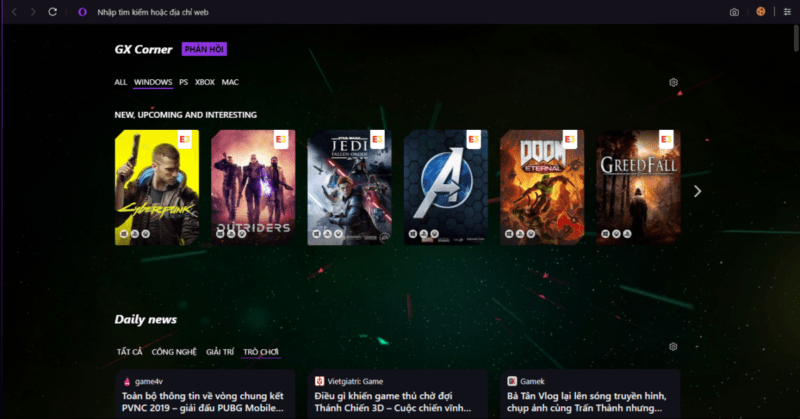The width and height of the screenshot is (800, 419).
Task: Click the Vietgiatri: Game source name
Action: [x=355, y=381]
